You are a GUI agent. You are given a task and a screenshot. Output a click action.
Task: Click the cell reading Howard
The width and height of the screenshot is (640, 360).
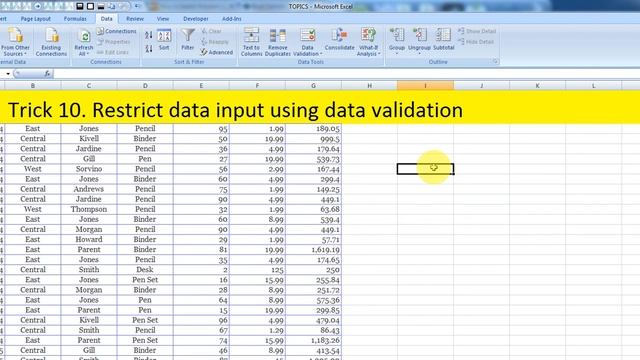(x=89, y=240)
